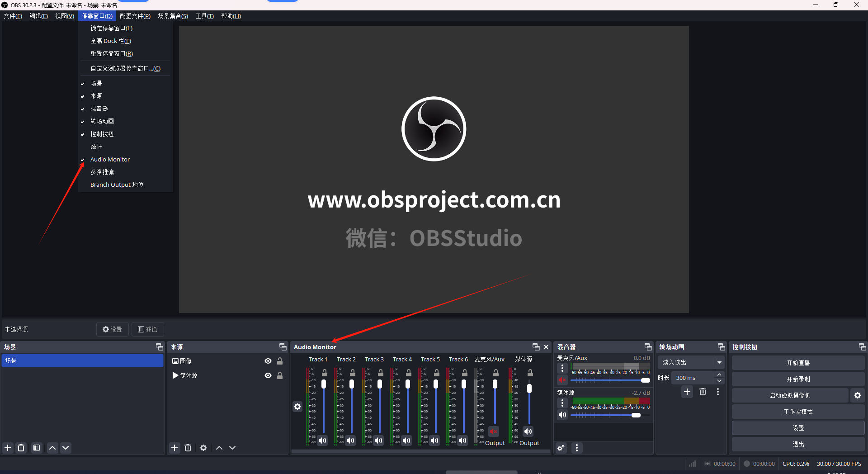Open scene filters icon in Scenes dock
Viewport: 868px width, 474px height.
point(37,448)
